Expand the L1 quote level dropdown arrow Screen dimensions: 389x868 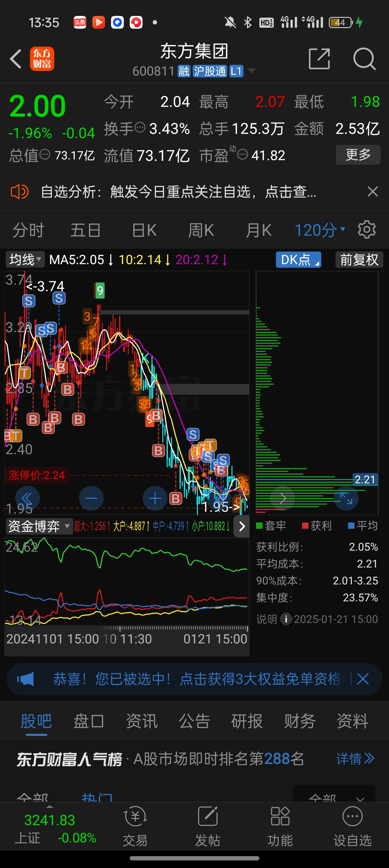251,71
